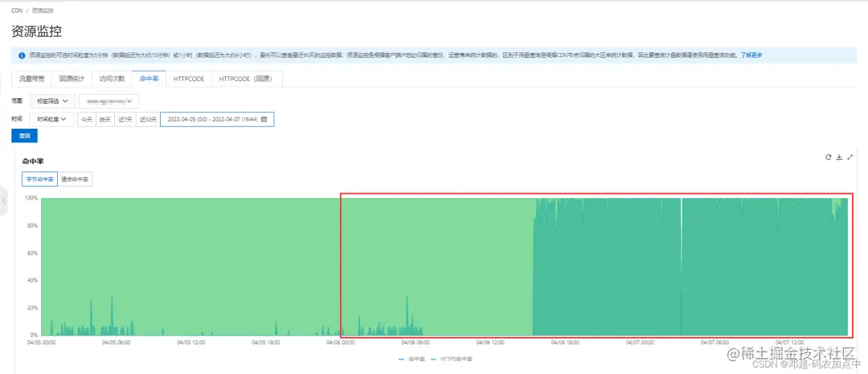Select the 昨天 quick range

click(104, 119)
